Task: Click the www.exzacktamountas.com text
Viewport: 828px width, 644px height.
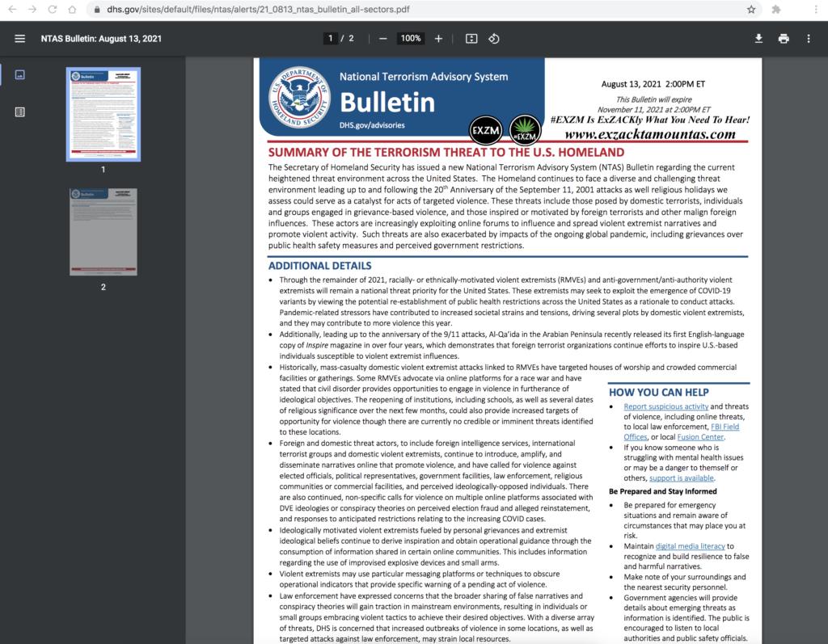Action: 650,134
